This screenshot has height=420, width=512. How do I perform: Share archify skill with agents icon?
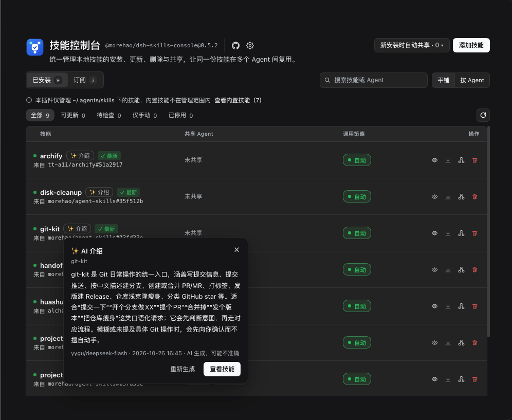click(462, 160)
